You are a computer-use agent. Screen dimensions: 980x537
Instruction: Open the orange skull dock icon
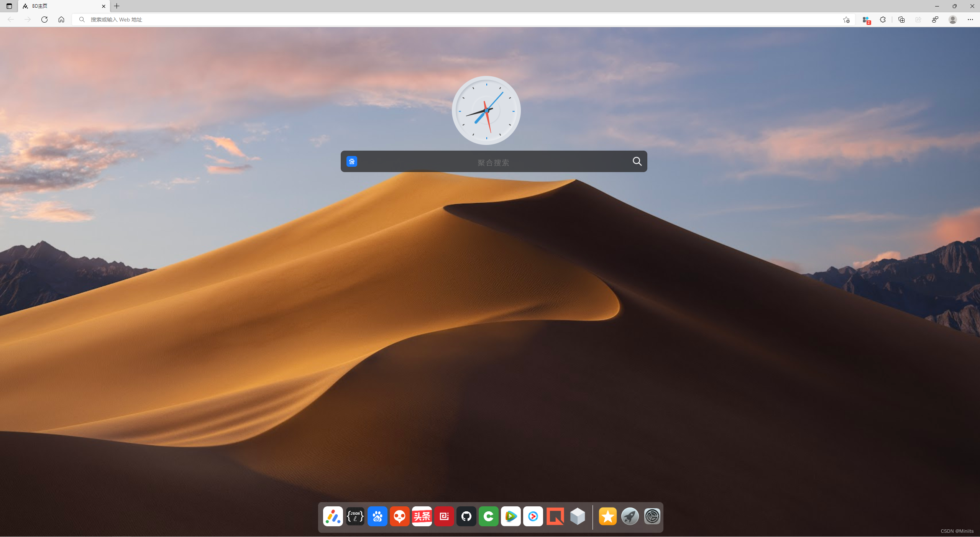pos(399,516)
